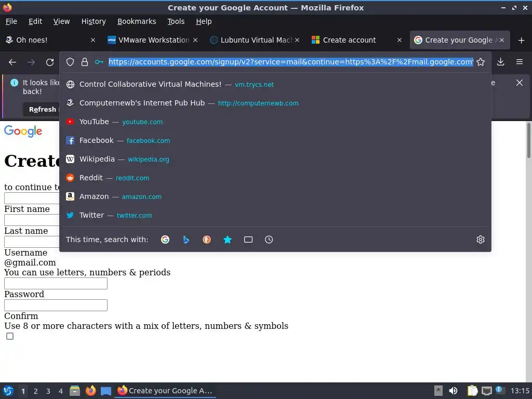Screen dimensions: 532x399
Task: Search within open tabs icon
Action: click(x=248, y=240)
